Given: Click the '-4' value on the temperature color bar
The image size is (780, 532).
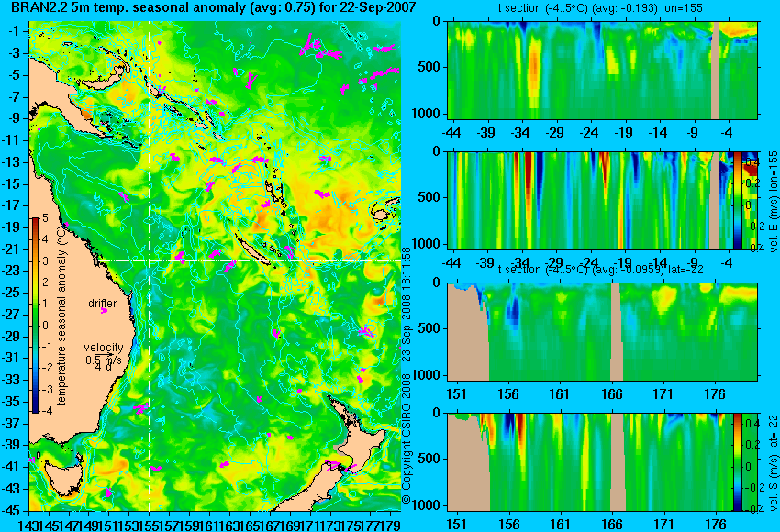Looking at the screenshot, I should point(44,411).
